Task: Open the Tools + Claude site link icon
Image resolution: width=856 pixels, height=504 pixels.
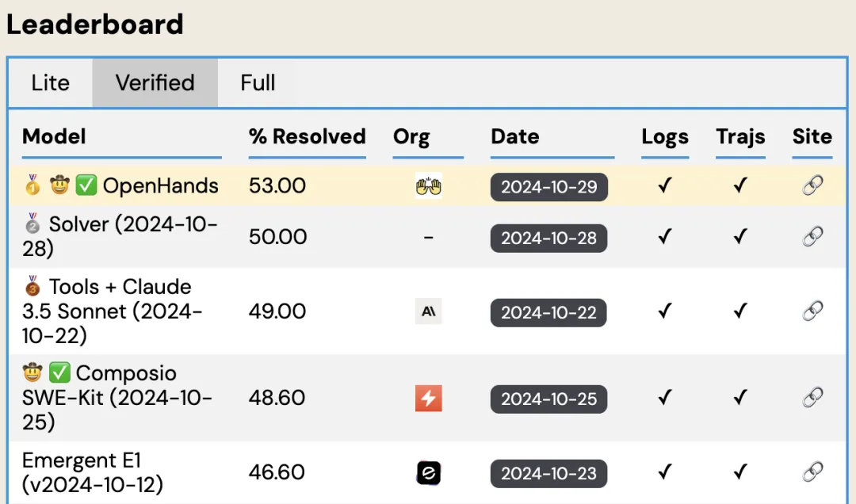Action: click(812, 311)
